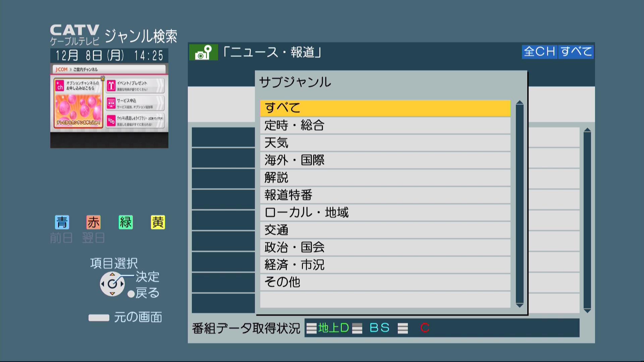Click the camera genre icon
Viewport: 644px width, 362px height.
pyautogui.click(x=203, y=53)
